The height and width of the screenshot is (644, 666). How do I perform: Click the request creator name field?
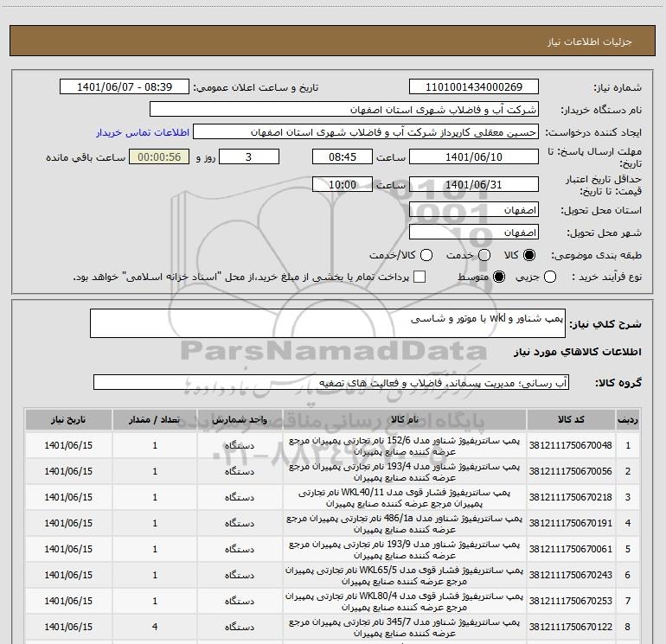click(366, 132)
